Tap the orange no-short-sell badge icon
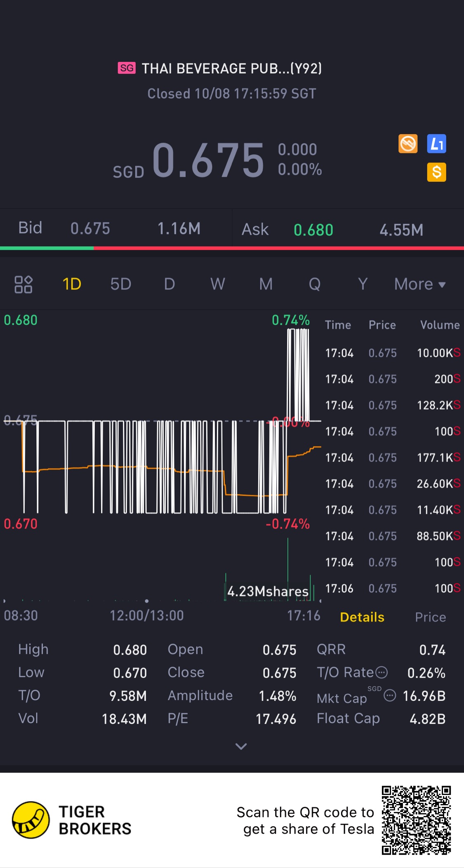Viewport: 464px width, 868px height. click(x=408, y=144)
